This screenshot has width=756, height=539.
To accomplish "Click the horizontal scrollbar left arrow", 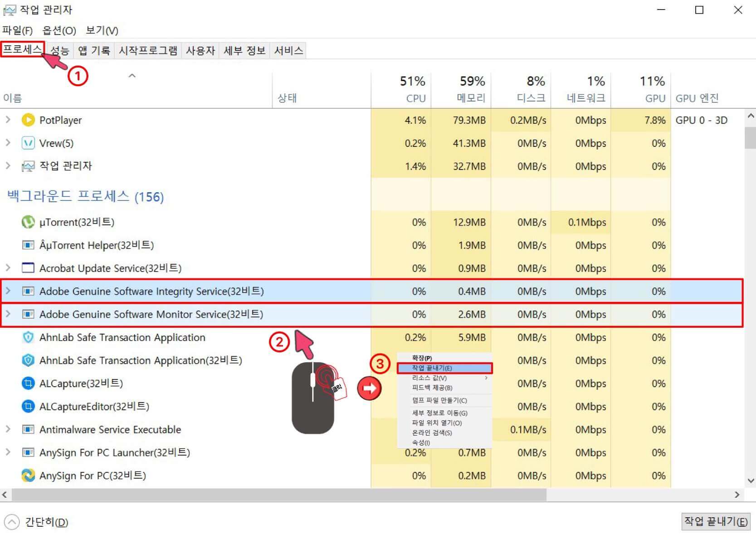I will [5, 495].
